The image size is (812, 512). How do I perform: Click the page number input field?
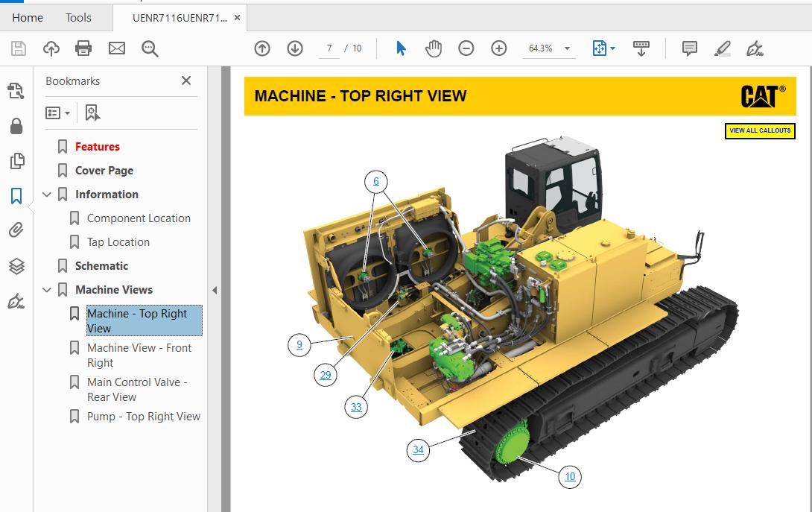[329, 48]
